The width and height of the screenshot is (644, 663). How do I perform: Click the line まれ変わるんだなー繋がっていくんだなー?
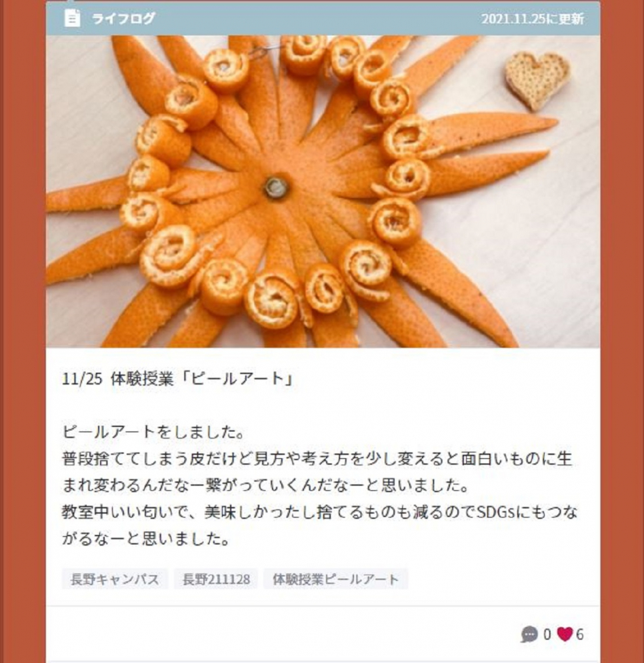pyautogui.click(x=266, y=486)
